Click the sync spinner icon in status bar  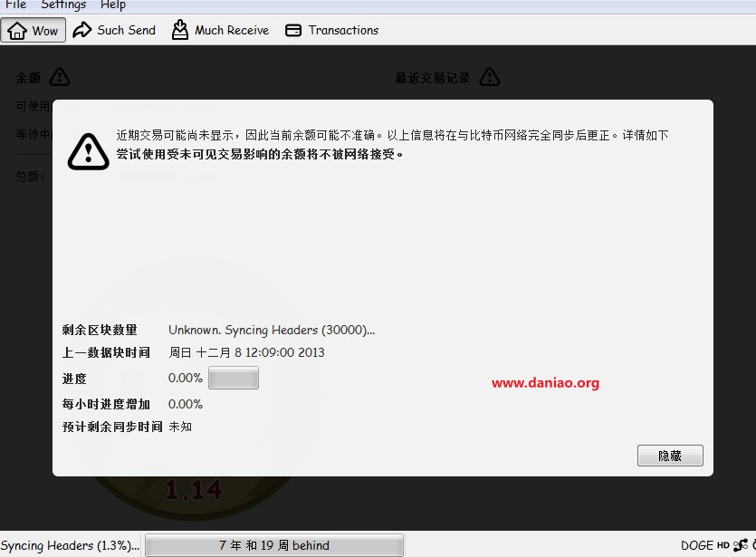click(752, 545)
